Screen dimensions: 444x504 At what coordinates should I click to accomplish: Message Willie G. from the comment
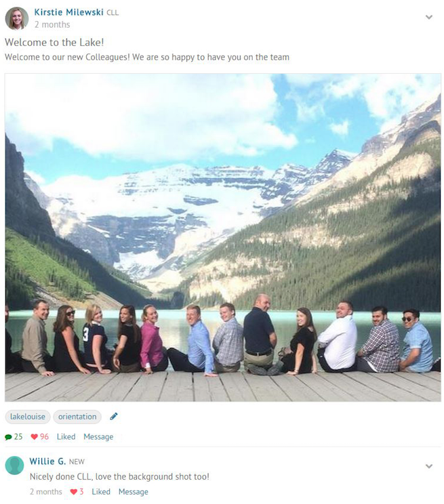(133, 492)
